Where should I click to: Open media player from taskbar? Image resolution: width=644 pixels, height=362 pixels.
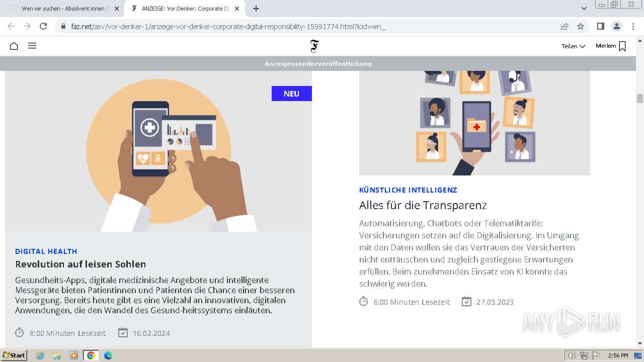74,355
